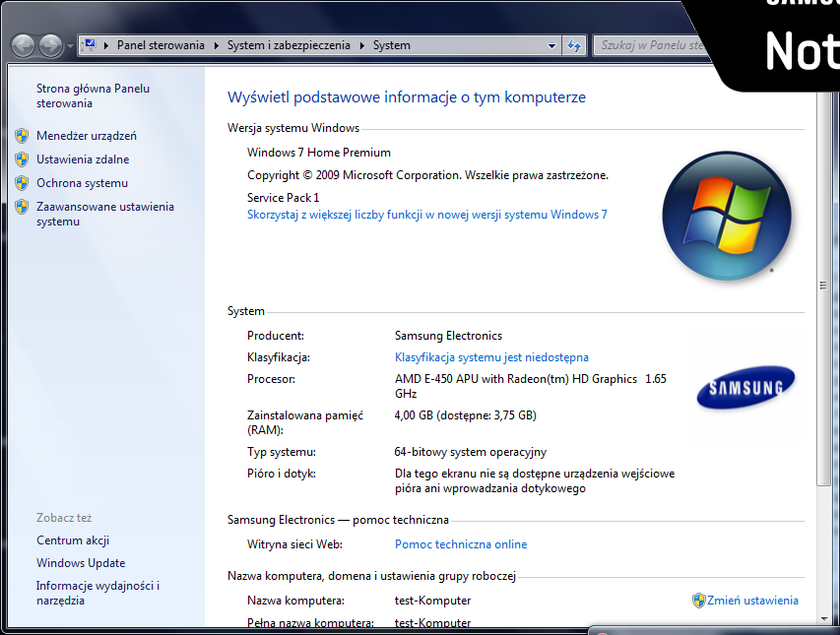Click the Samsung logo image

tap(744, 387)
